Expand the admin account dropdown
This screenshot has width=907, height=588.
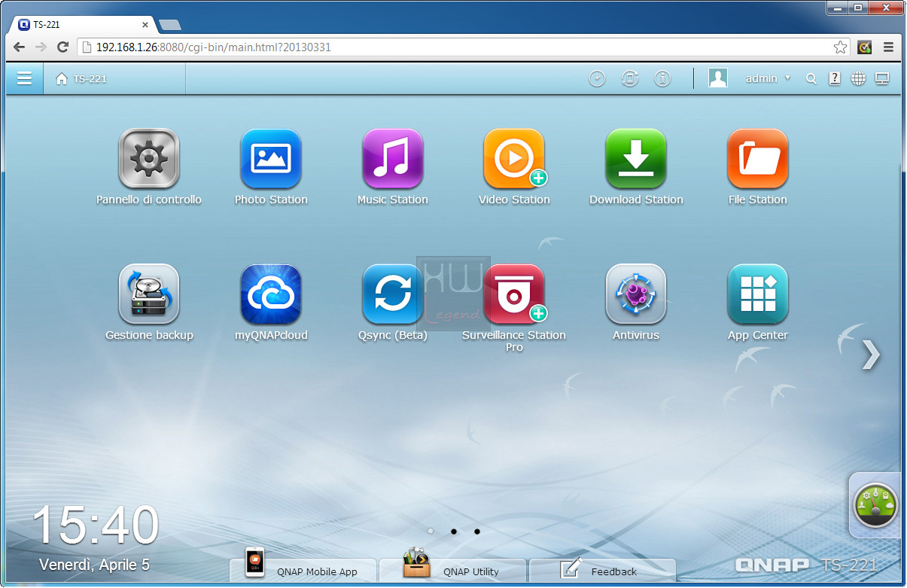point(769,78)
